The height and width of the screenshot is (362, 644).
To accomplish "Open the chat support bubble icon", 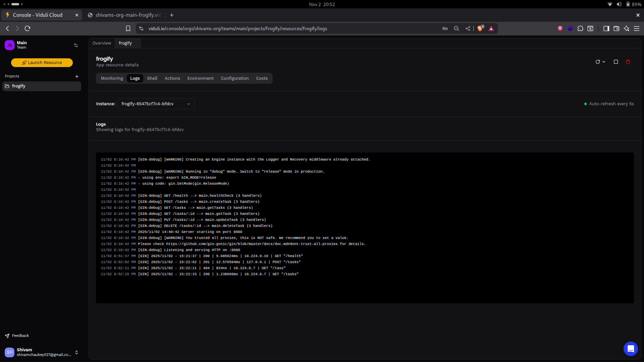I will [630, 349].
